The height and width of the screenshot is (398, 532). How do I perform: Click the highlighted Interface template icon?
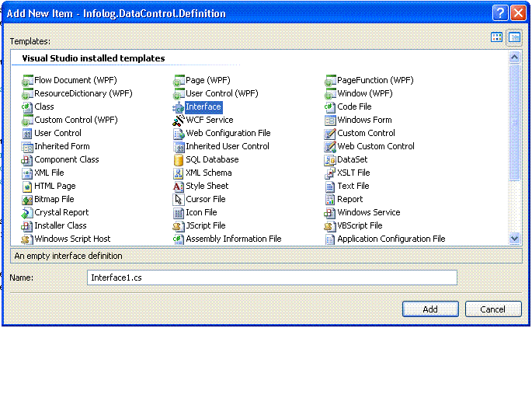click(x=179, y=107)
